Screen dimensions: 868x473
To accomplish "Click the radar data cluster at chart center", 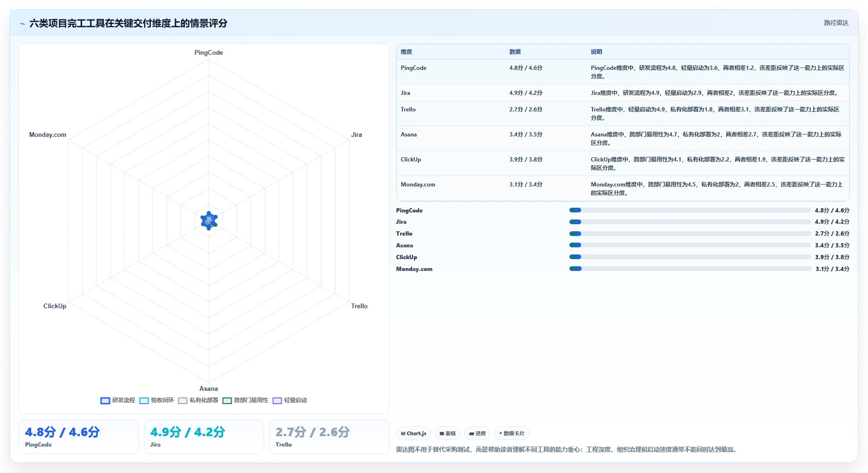I will (209, 220).
